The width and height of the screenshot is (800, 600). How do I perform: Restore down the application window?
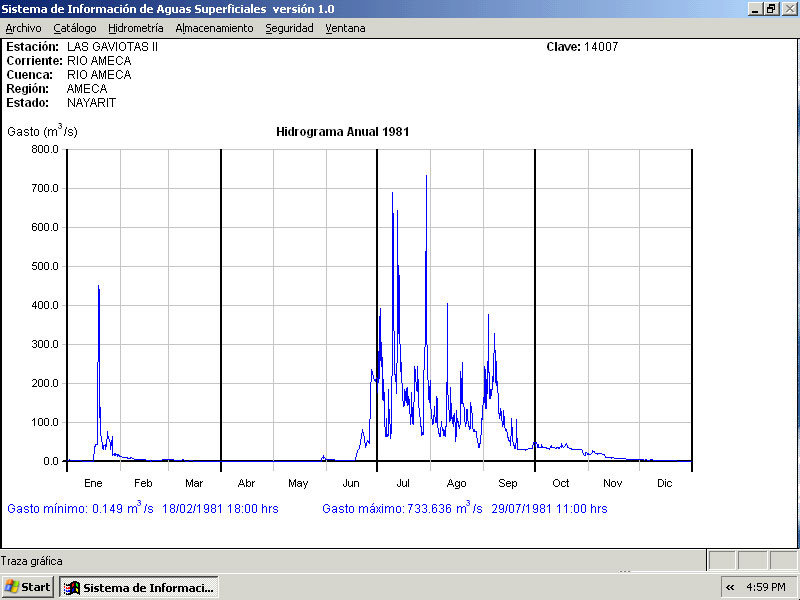pos(771,8)
